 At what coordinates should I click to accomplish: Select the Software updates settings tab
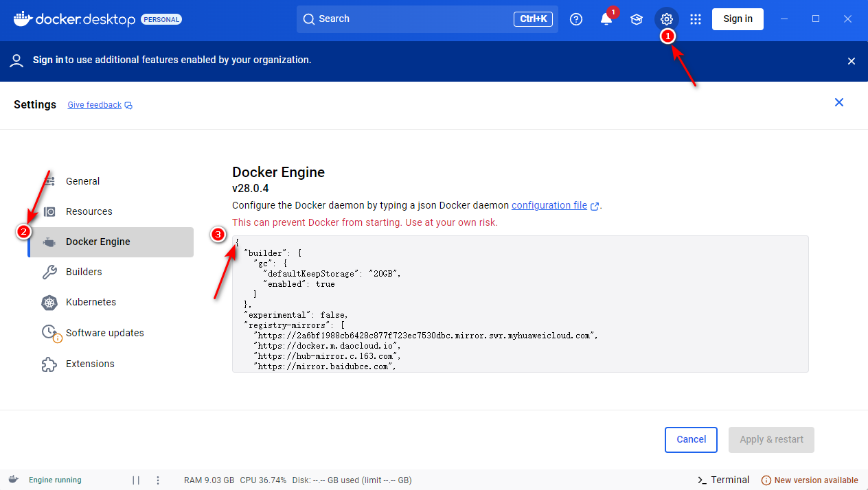111,333
